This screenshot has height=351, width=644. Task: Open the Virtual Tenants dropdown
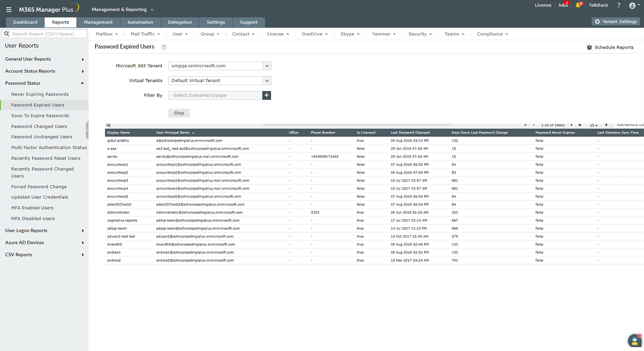(x=220, y=81)
